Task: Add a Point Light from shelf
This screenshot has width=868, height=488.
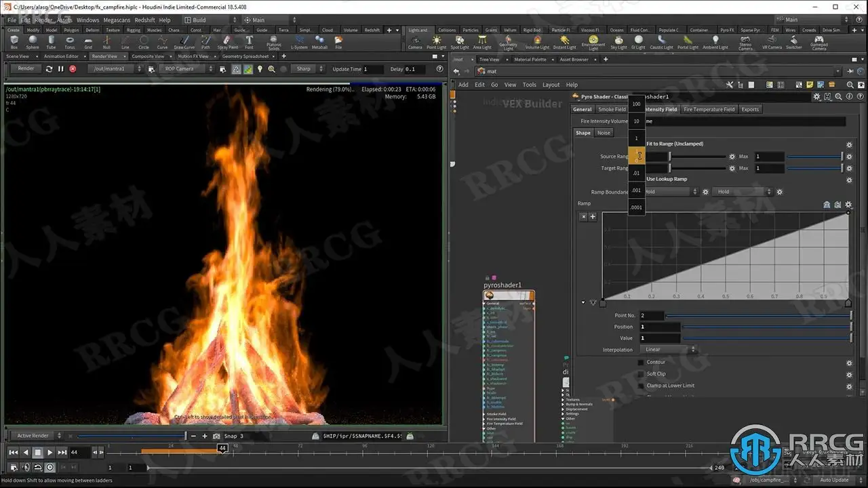Action: [x=436, y=43]
